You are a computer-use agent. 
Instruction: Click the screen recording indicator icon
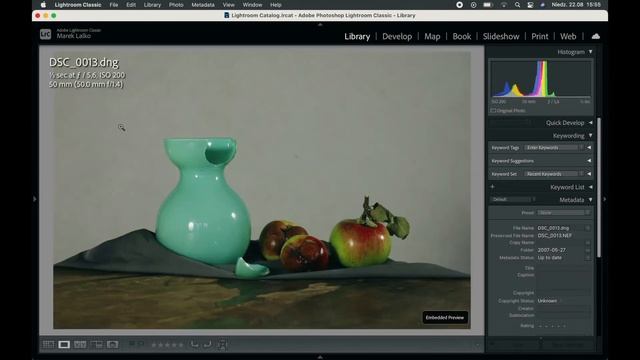(x=459, y=5)
